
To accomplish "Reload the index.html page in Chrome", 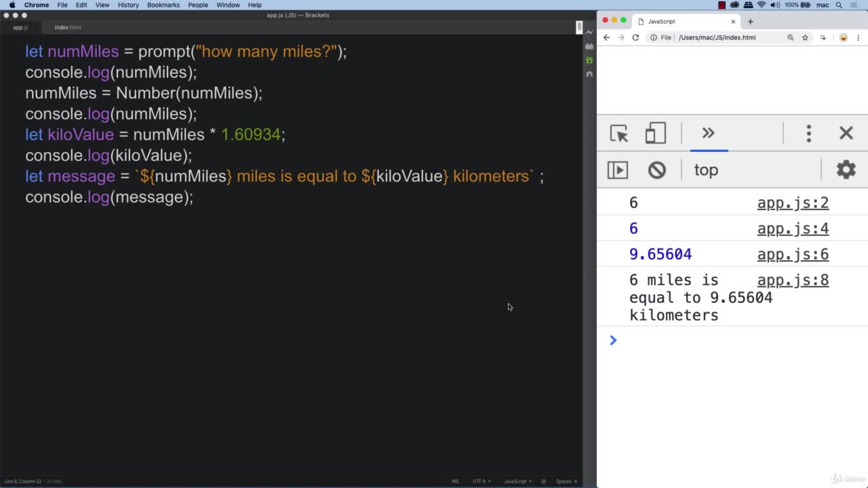I will [635, 37].
